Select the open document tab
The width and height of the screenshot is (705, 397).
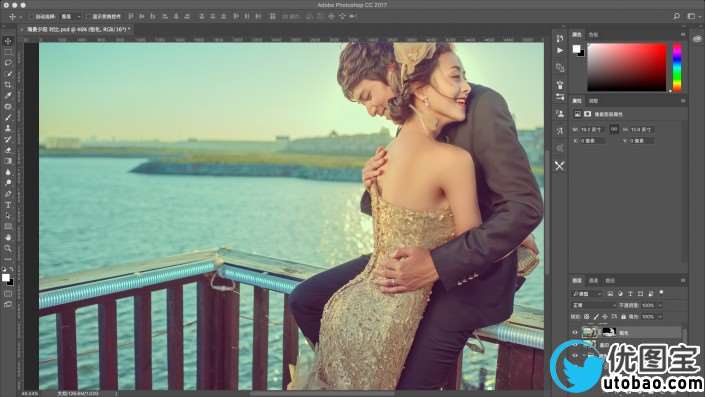click(x=77, y=29)
